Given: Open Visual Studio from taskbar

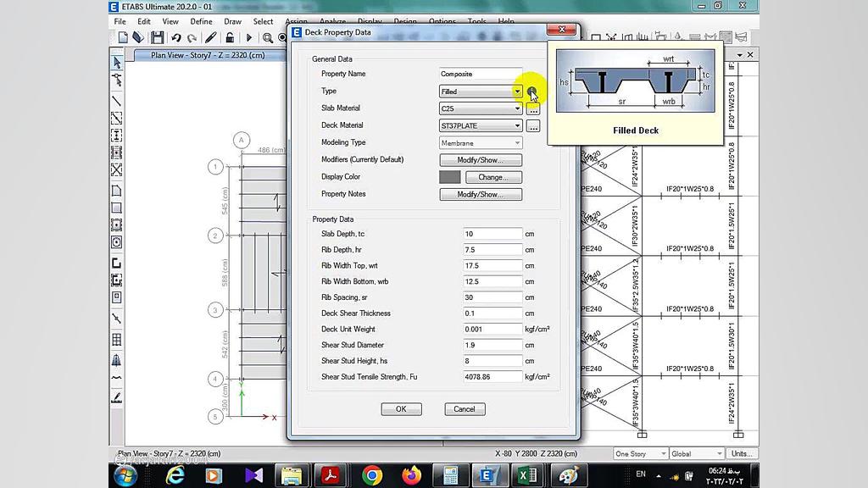Looking at the screenshot, I should point(253,475).
